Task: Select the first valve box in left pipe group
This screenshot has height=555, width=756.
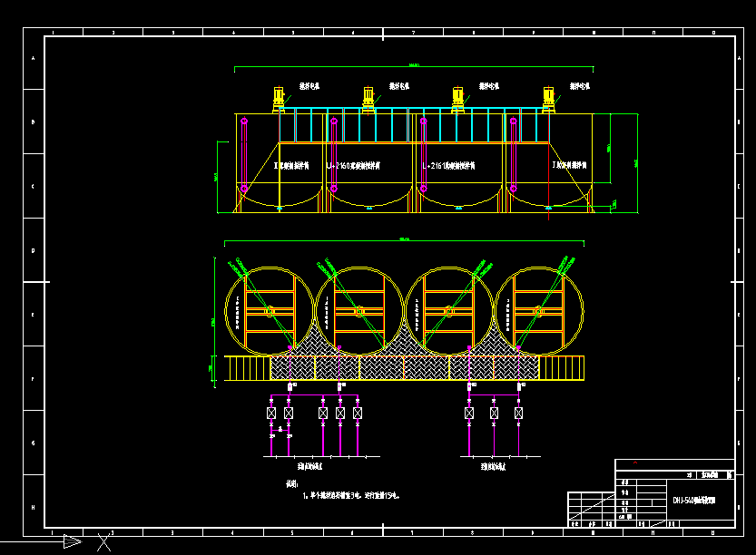Action: [x=271, y=413]
